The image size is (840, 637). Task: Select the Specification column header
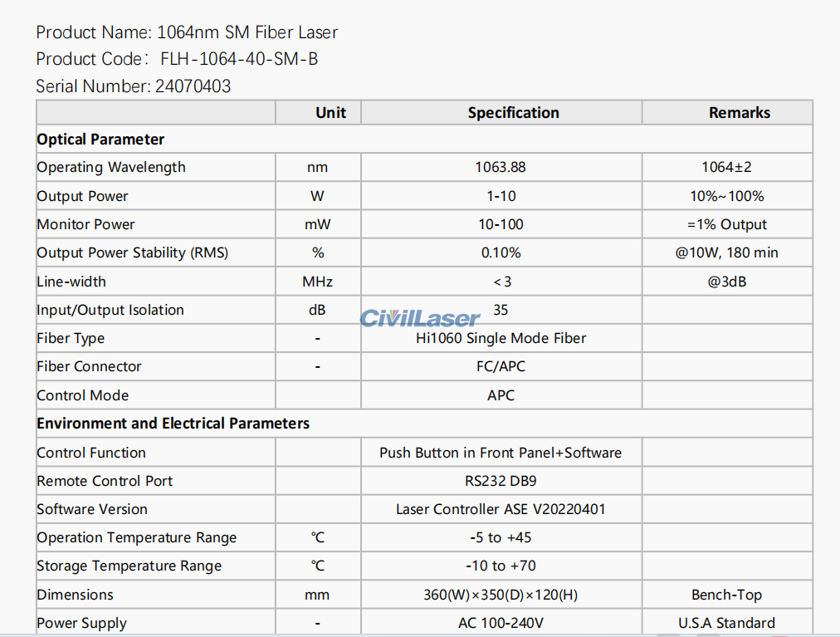[x=513, y=113]
